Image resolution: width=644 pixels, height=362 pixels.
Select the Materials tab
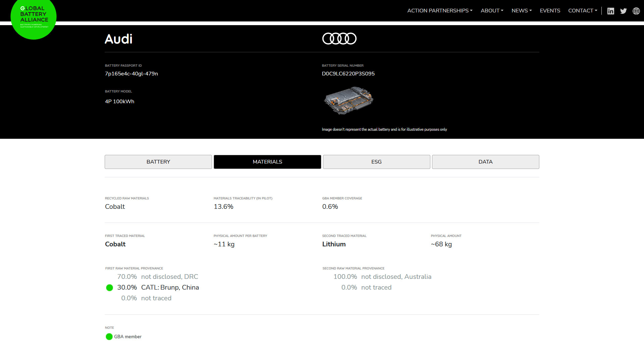pos(267,162)
